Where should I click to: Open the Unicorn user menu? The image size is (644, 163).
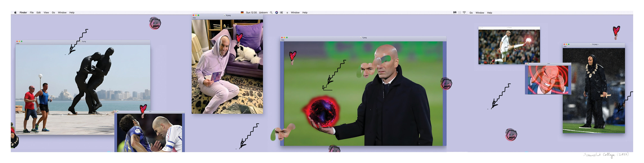coord(263,13)
